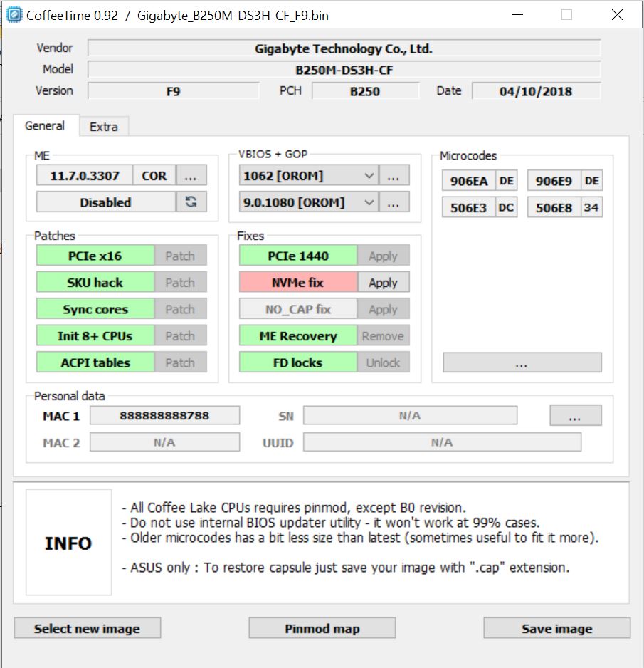Click the Vendor Gigabyte Technology field
644x668 pixels.
pos(344,48)
